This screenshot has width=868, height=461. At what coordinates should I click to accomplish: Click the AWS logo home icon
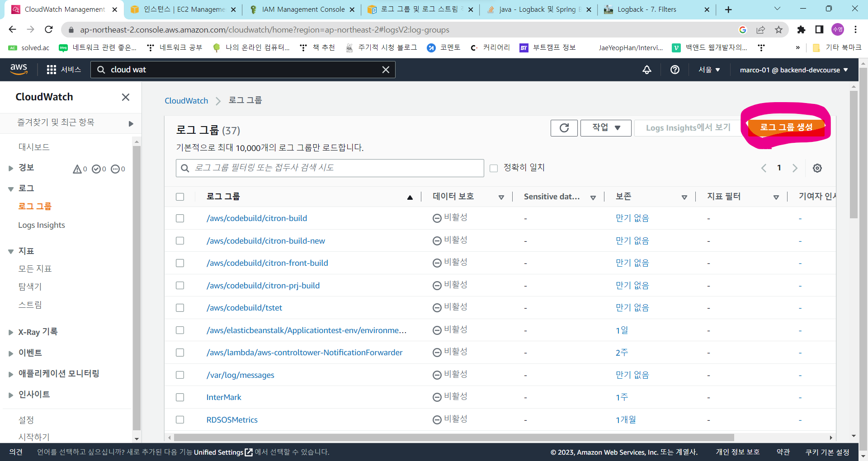(19, 69)
